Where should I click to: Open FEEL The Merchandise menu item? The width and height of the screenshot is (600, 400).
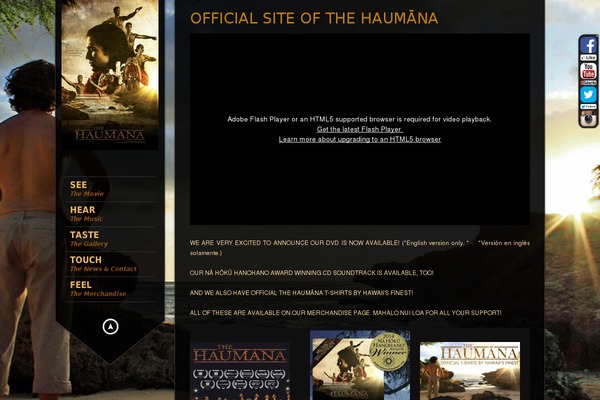[x=110, y=289]
